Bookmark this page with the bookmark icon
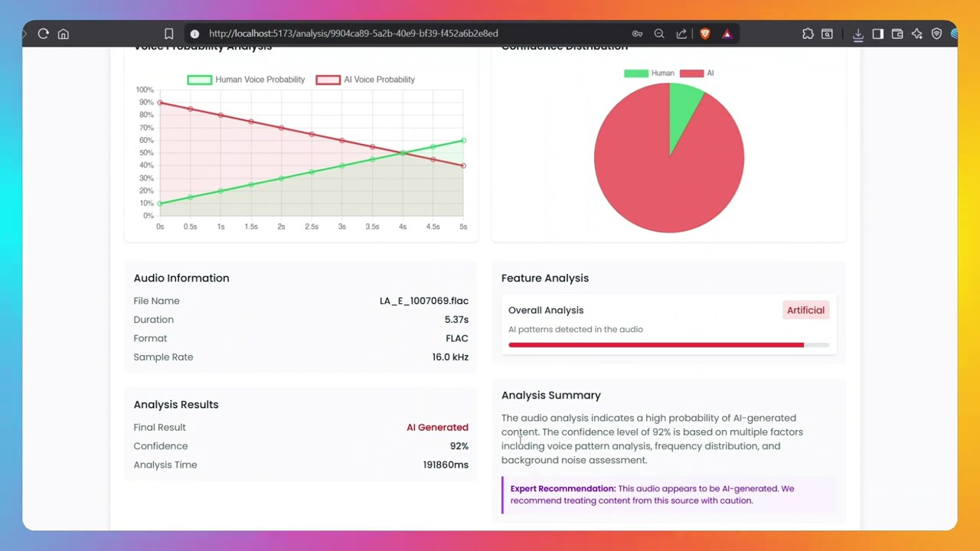 (x=169, y=34)
